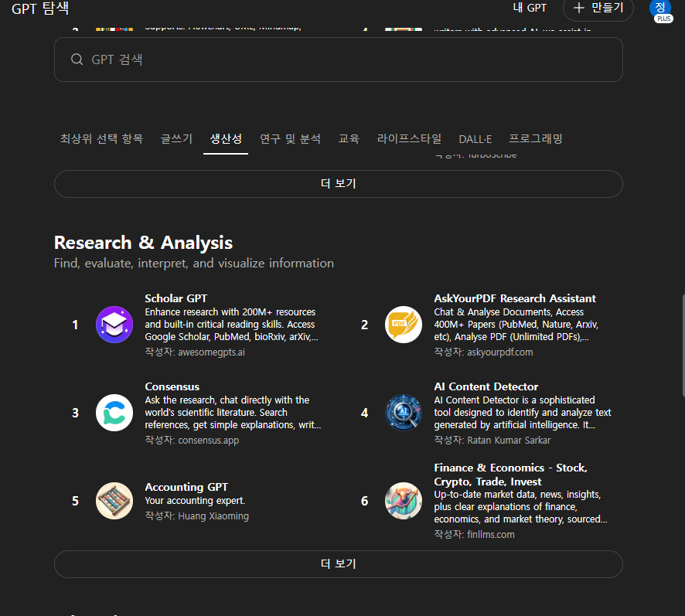Viewport: 685px width, 616px height.
Task: Click the Research & Analysis heading
Action: (143, 243)
